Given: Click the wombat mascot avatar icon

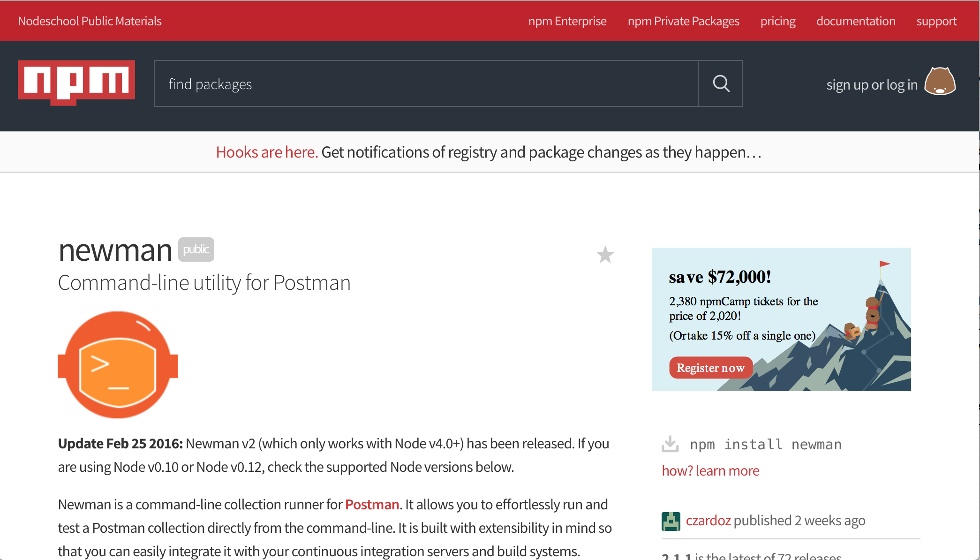Looking at the screenshot, I should [x=940, y=83].
